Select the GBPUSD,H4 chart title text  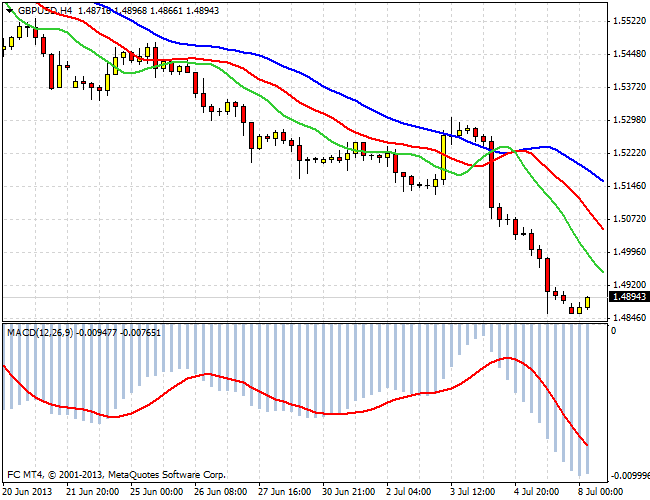point(45,11)
